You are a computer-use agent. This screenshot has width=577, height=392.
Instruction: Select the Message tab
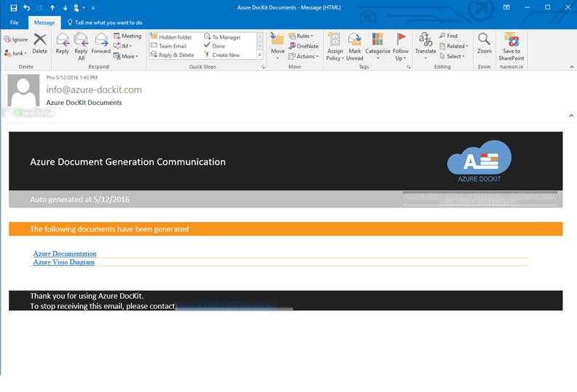[44, 23]
